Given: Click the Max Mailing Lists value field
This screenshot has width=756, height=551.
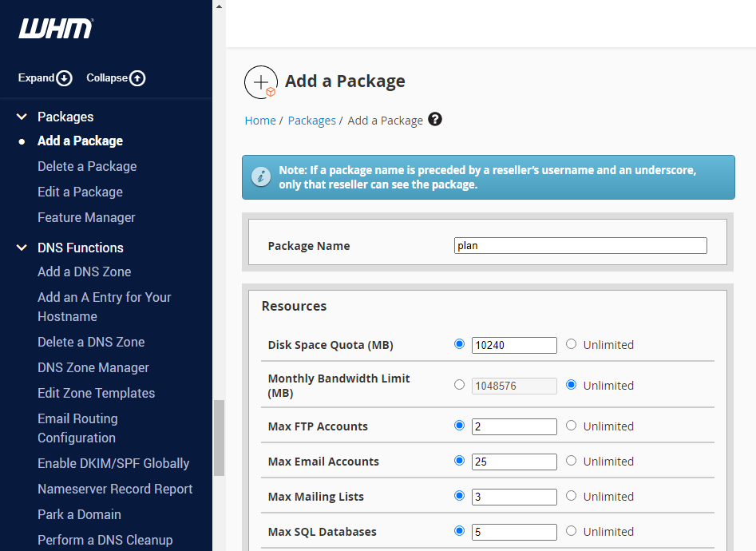Looking at the screenshot, I should click(514, 497).
